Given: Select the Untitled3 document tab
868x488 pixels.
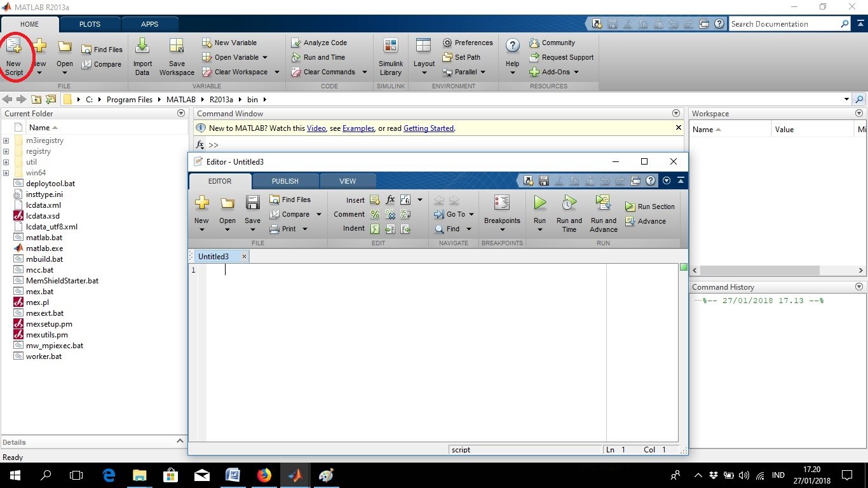Looking at the screenshot, I should 214,257.
